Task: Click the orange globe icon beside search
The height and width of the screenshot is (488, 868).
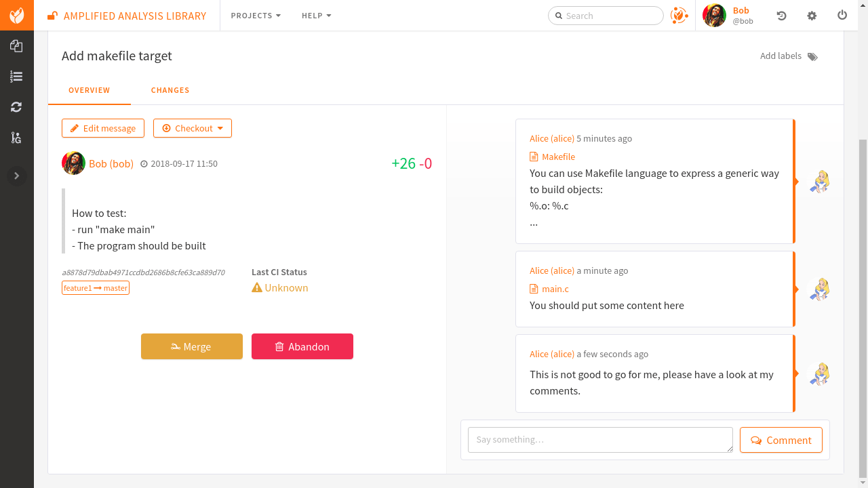Action: (679, 15)
